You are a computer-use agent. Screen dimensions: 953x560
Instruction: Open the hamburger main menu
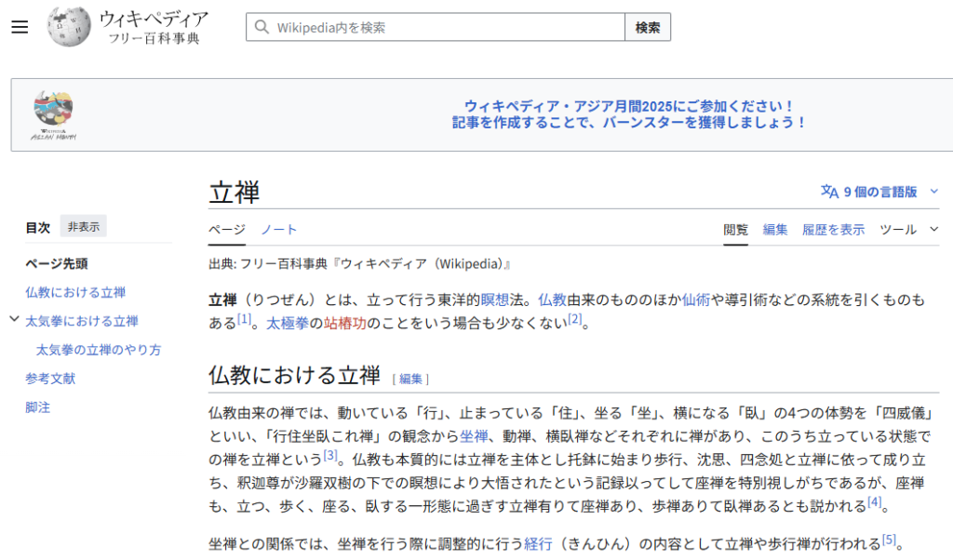(x=20, y=27)
